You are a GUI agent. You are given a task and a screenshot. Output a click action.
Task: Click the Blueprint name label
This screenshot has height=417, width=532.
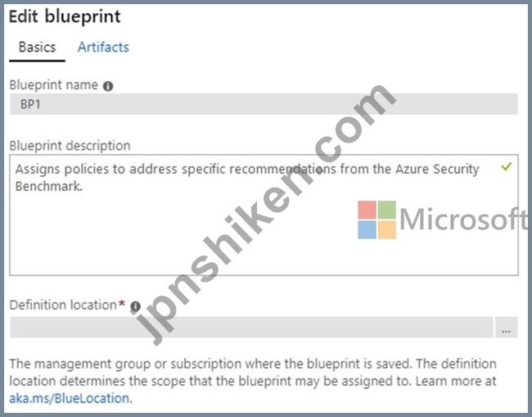pos(53,85)
